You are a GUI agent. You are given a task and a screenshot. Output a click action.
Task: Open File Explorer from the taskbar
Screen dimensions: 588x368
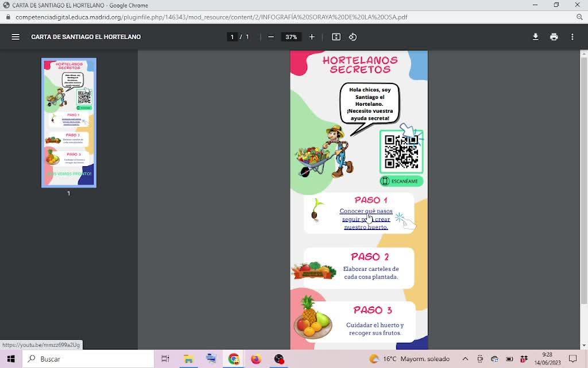[x=188, y=359]
